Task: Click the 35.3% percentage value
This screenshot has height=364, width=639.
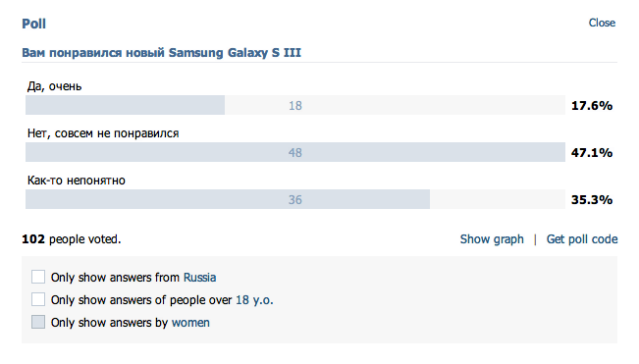Action: [x=592, y=200]
